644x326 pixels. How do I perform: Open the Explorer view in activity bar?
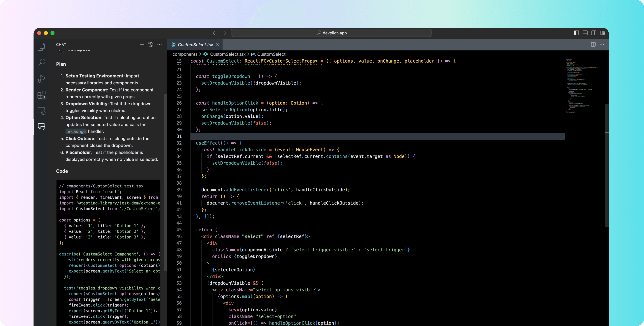41,47
